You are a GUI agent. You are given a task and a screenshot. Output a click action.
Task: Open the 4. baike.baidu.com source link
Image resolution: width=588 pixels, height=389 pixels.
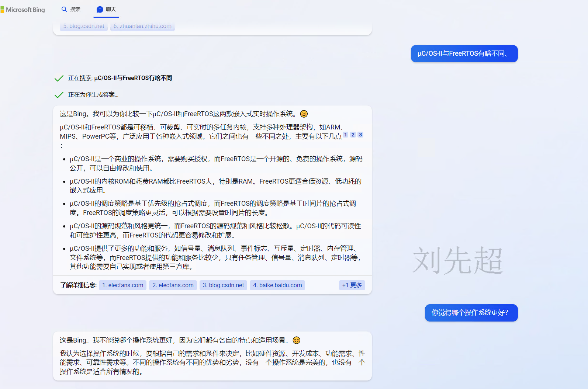click(x=277, y=285)
